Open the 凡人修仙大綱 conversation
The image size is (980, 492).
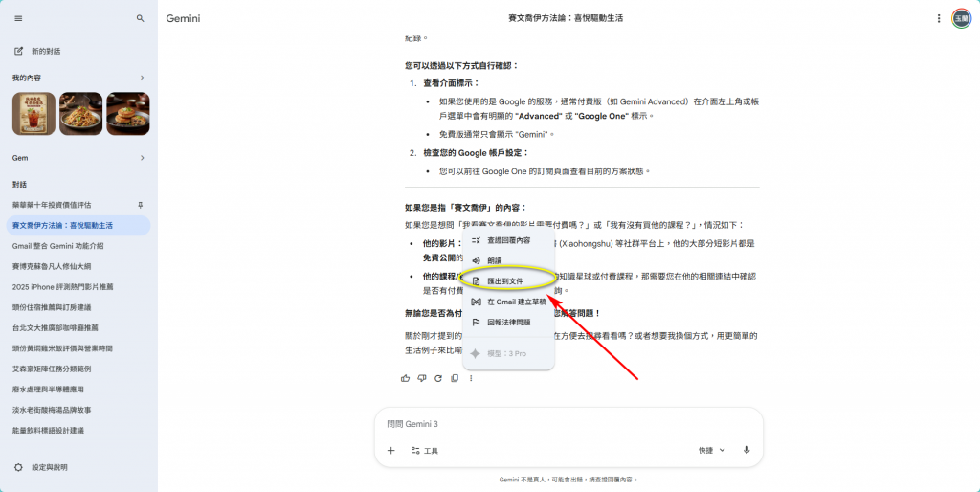[78, 266]
